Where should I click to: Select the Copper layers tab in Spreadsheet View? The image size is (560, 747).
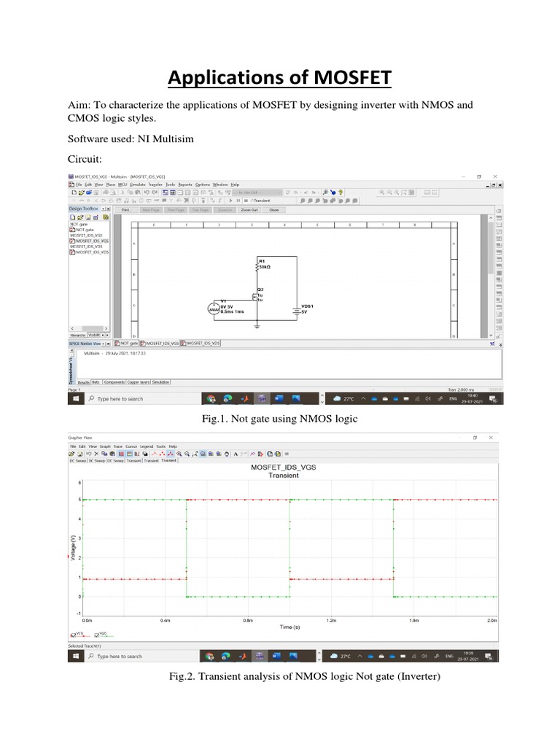point(139,382)
